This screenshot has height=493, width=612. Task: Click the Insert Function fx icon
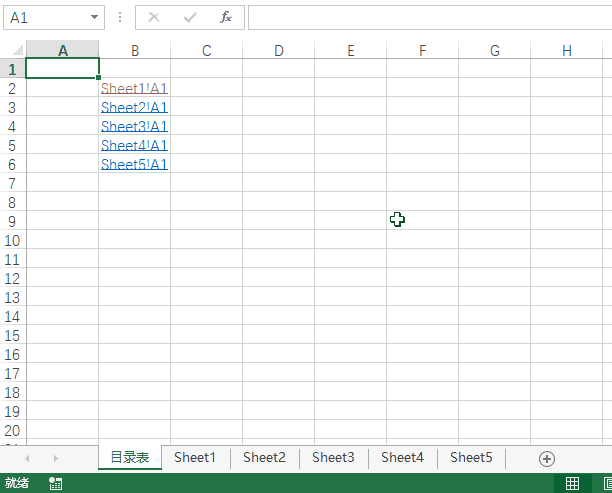[x=226, y=17]
